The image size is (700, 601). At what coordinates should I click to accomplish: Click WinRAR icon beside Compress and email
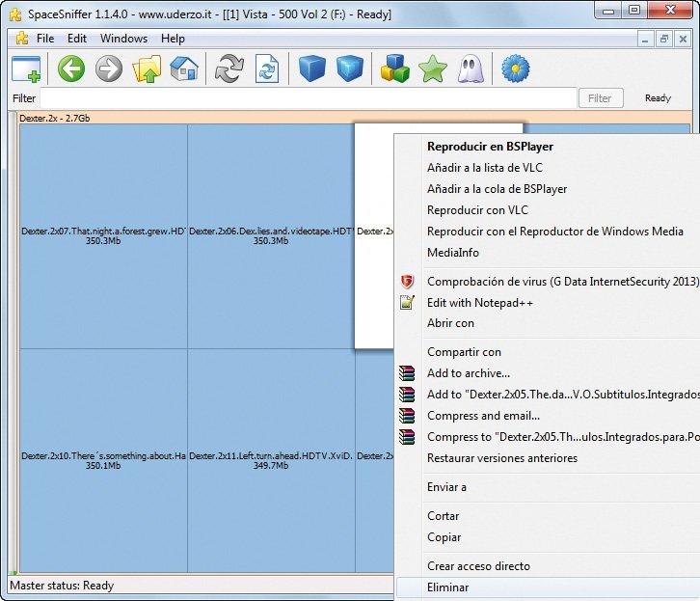[407, 416]
